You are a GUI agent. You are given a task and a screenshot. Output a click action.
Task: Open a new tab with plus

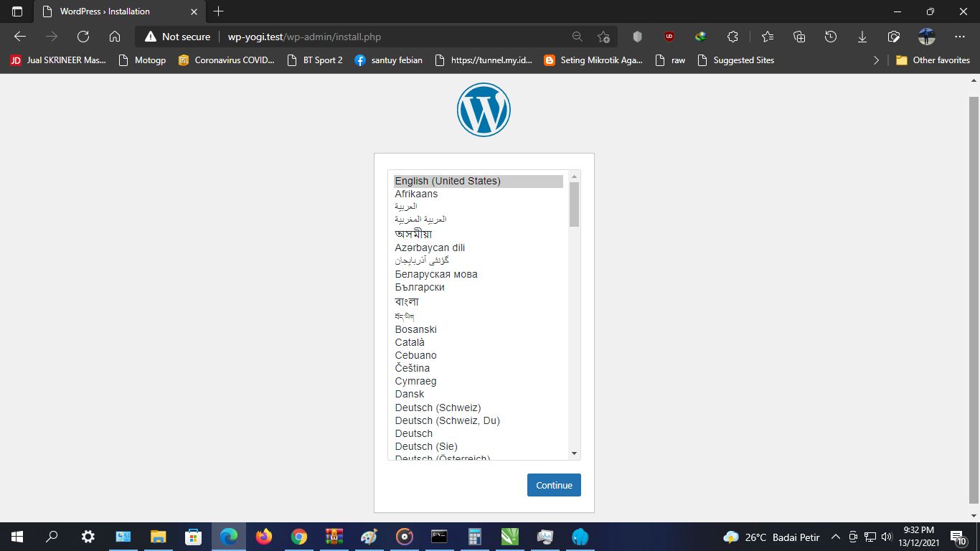[219, 11]
